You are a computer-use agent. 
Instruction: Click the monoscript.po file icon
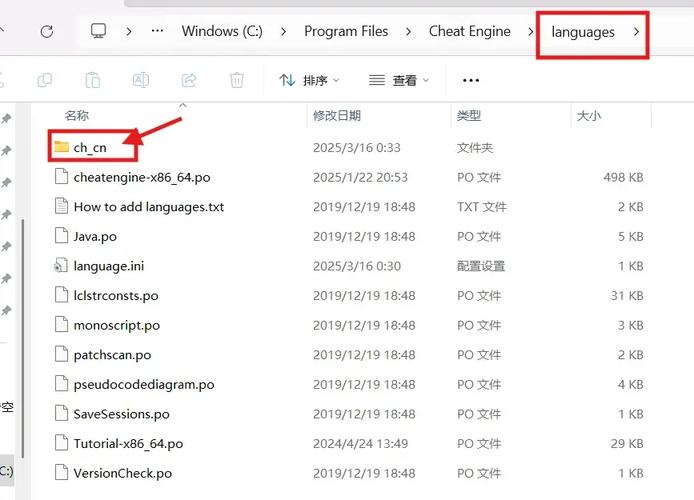coord(61,325)
